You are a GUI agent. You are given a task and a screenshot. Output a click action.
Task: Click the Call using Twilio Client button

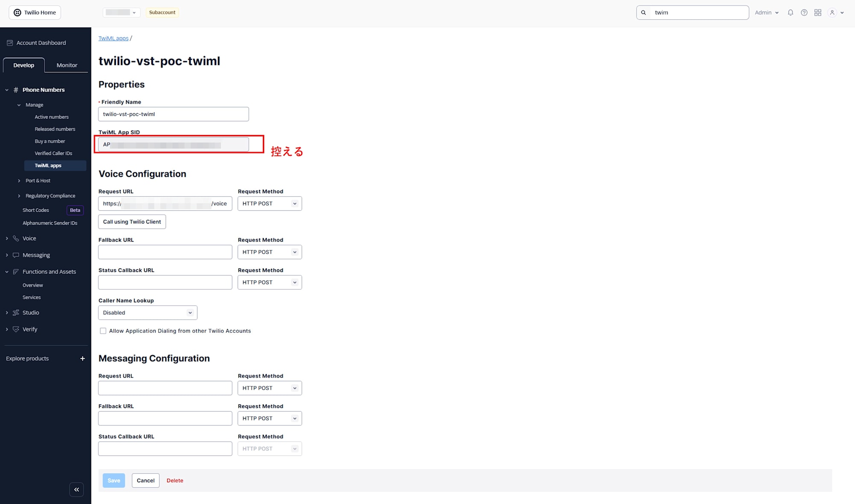coord(132,221)
